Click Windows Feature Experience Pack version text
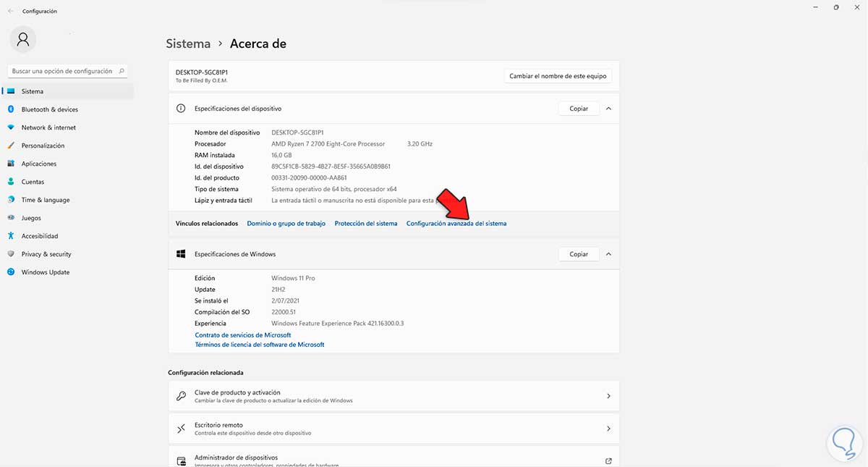Viewport: 868px width, 467px height. pyautogui.click(x=337, y=324)
